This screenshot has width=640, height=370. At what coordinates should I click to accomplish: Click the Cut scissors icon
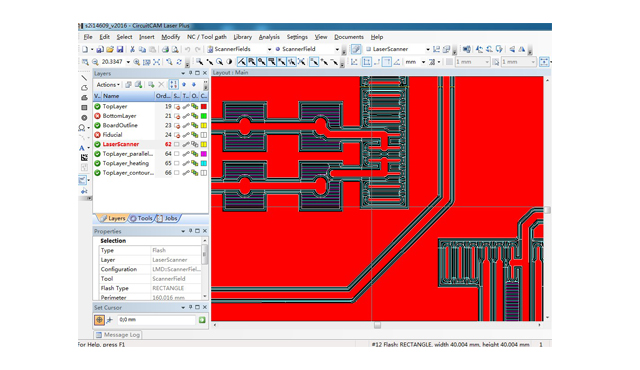pyautogui.click(x=132, y=49)
